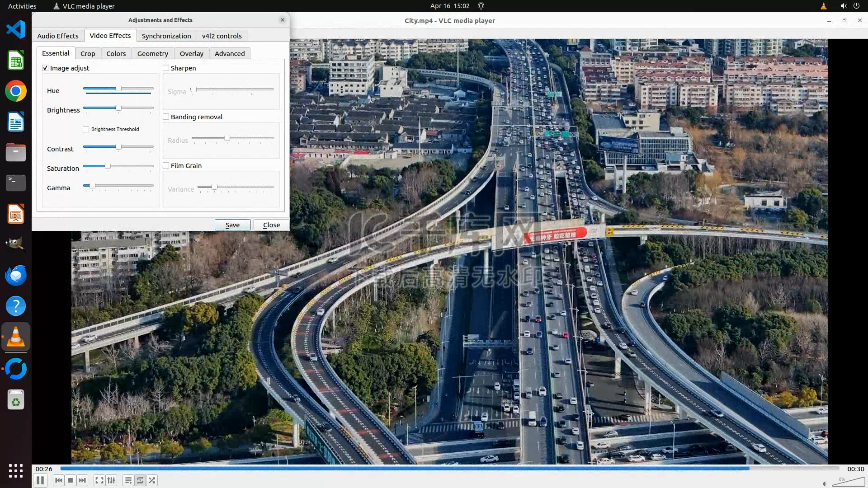Toggle the extended settings button

pyautogui.click(x=111, y=480)
